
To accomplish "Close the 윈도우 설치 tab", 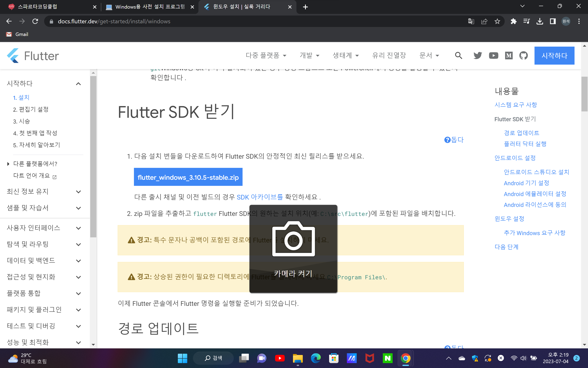I will coord(290,7).
